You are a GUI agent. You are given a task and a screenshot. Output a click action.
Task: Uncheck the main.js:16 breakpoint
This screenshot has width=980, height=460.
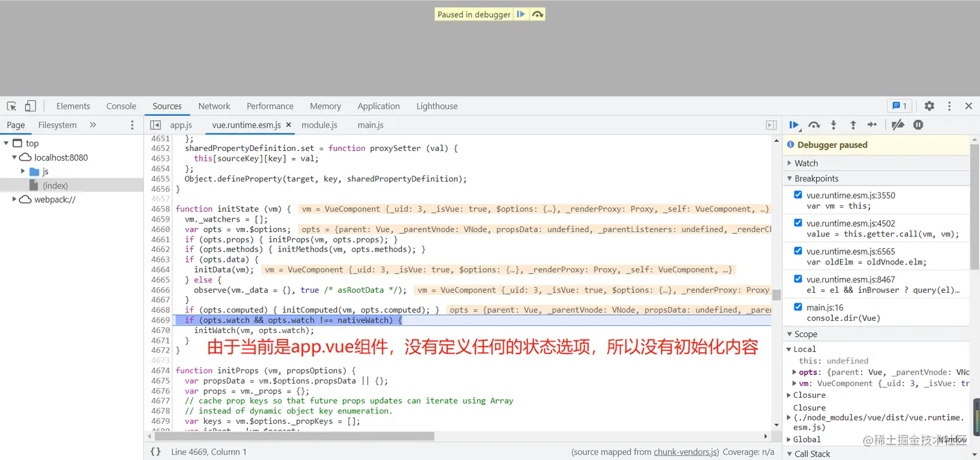[x=798, y=306]
